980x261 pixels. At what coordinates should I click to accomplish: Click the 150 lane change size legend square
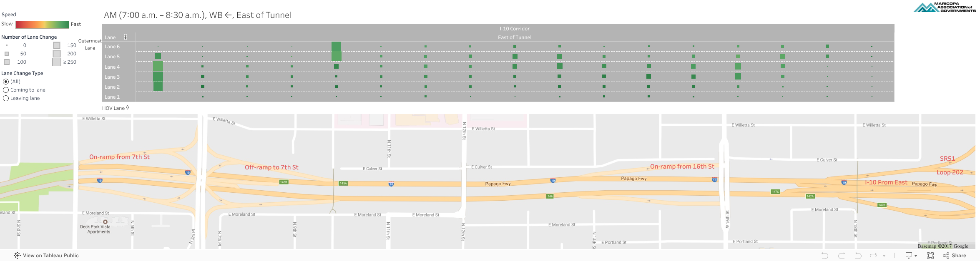57,45
